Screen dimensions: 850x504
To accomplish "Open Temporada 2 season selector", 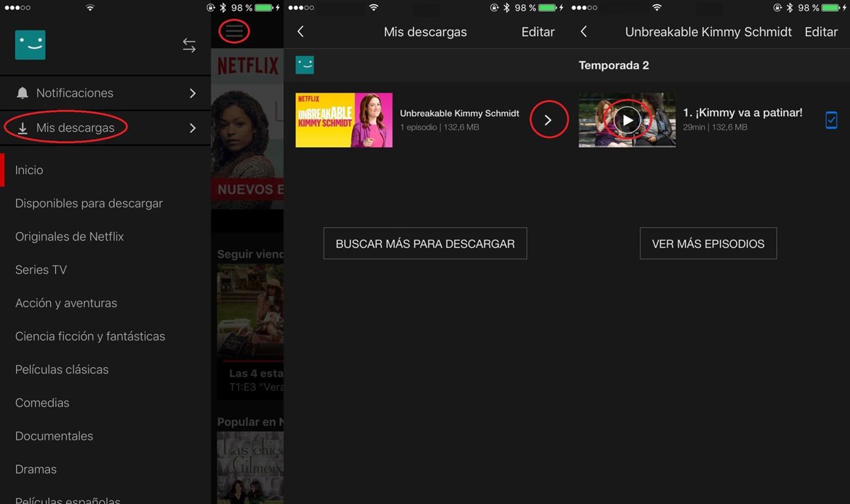I will (x=613, y=65).
